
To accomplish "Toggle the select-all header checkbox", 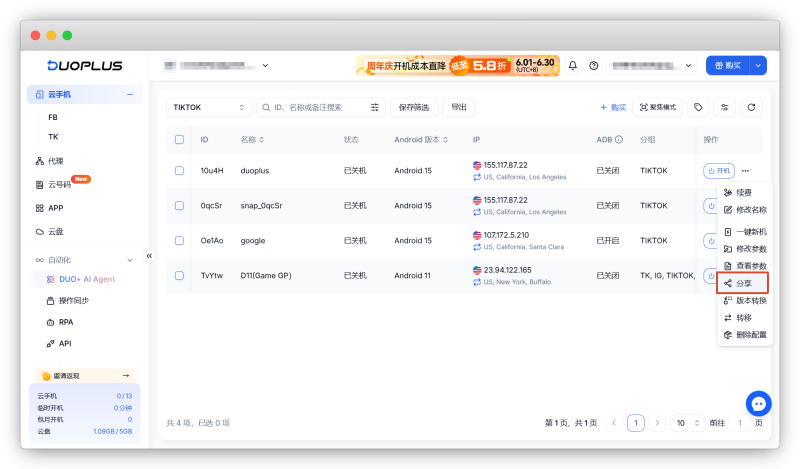I will click(x=179, y=139).
